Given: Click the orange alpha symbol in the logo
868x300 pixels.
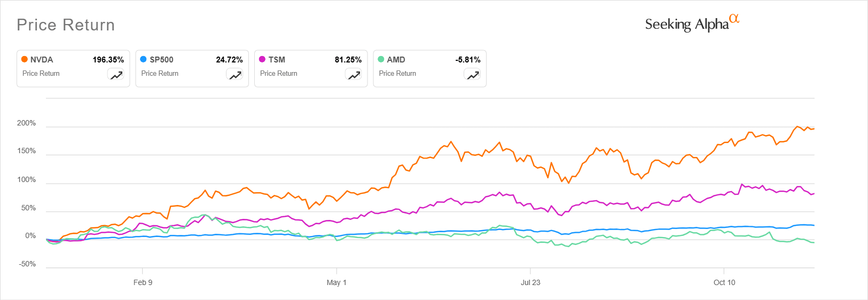Looking at the screenshot, I should (734, 19).
